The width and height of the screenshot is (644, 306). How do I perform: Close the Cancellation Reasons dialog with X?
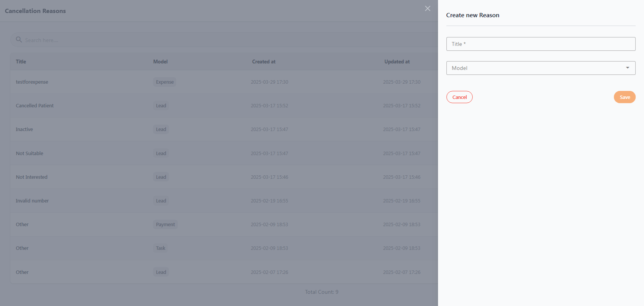(x=428, y=8)
